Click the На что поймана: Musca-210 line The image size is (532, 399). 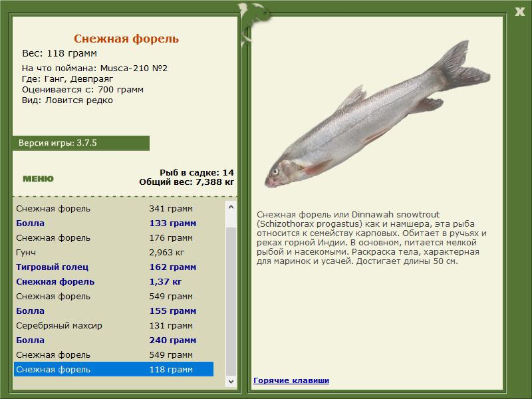pos(94,68)
